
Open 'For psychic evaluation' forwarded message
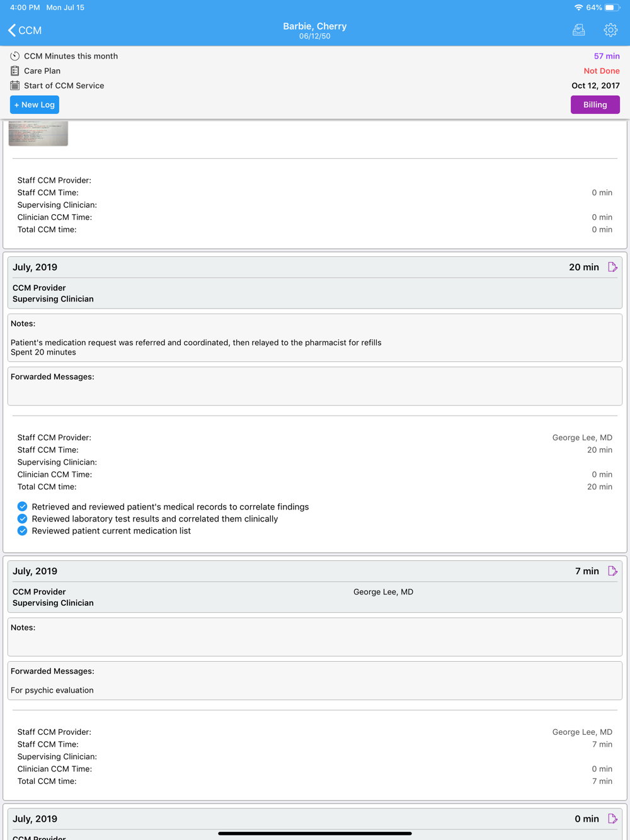pyautogui.click(x=52, y=690)
